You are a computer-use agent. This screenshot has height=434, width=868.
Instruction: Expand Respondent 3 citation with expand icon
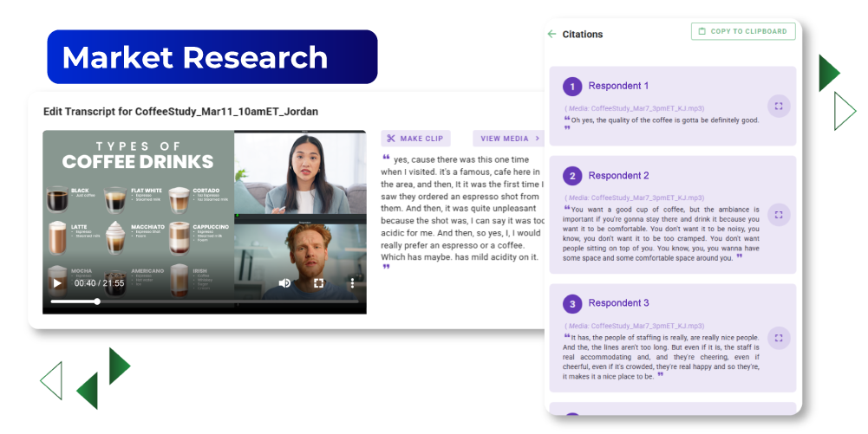(779, 338)
